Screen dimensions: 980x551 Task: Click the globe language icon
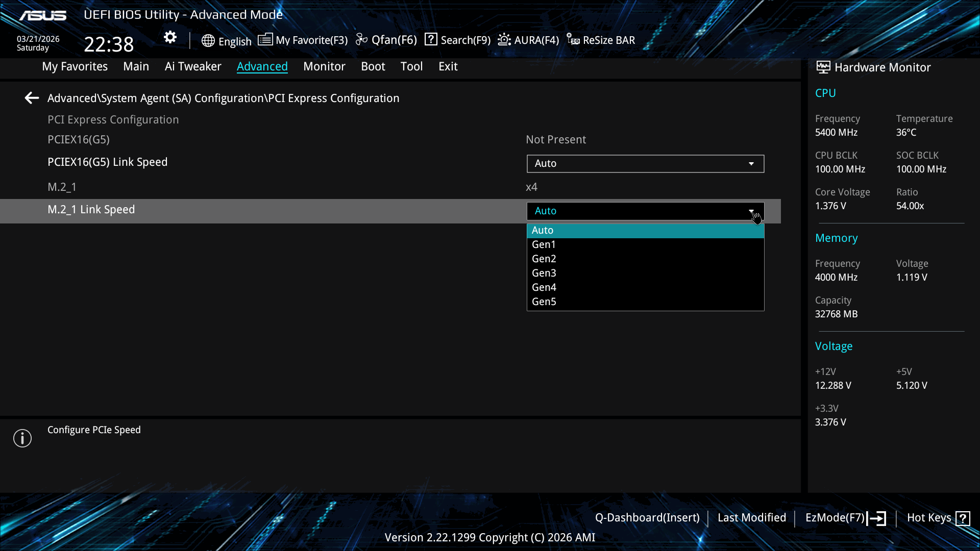(x=208, y=41)
